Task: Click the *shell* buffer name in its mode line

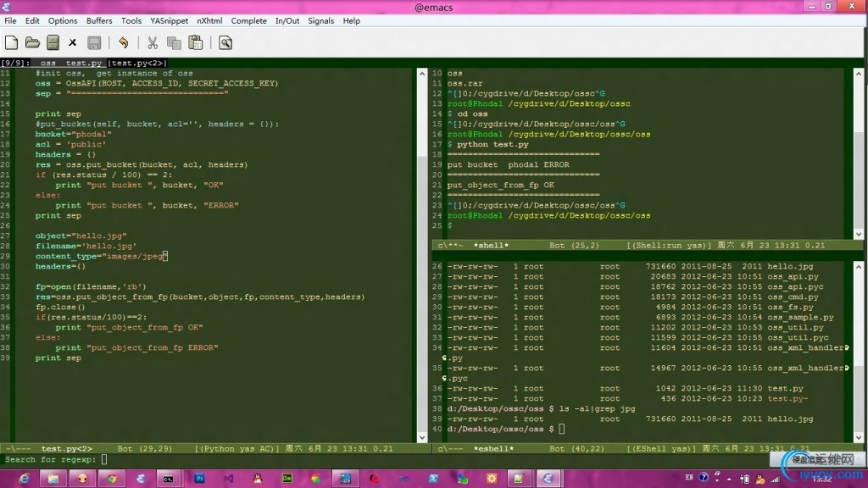Action: pos(491,245)
